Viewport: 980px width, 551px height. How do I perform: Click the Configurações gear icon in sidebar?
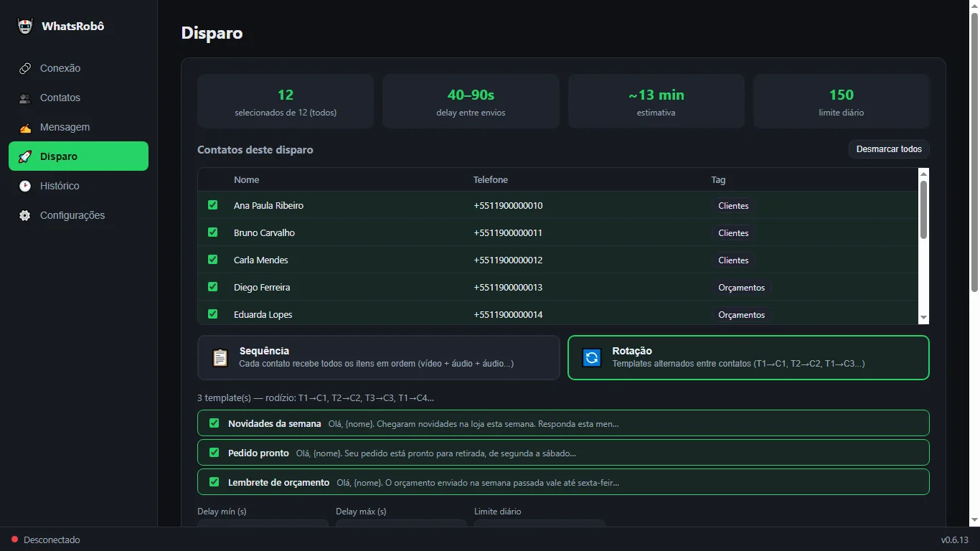click(25, 216)
